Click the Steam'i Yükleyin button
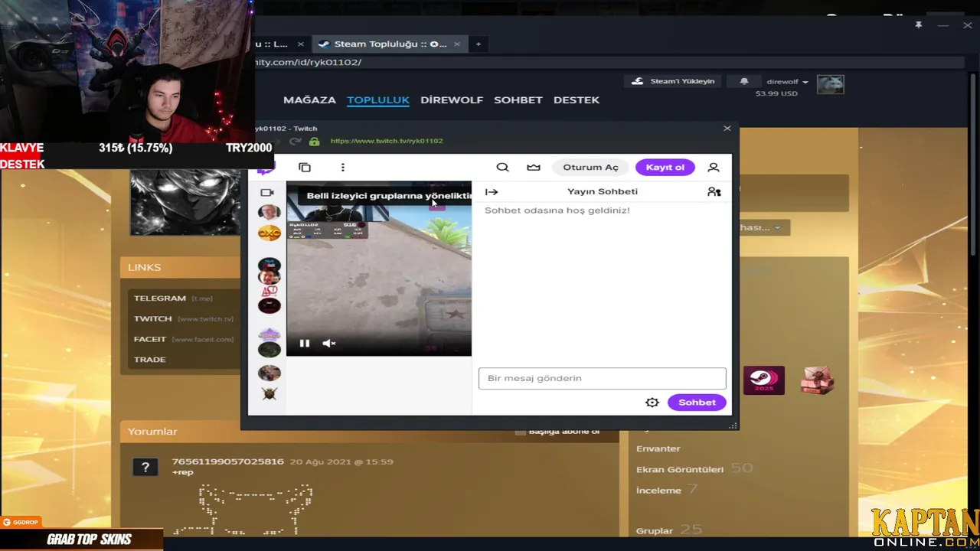 coord(674,81)
